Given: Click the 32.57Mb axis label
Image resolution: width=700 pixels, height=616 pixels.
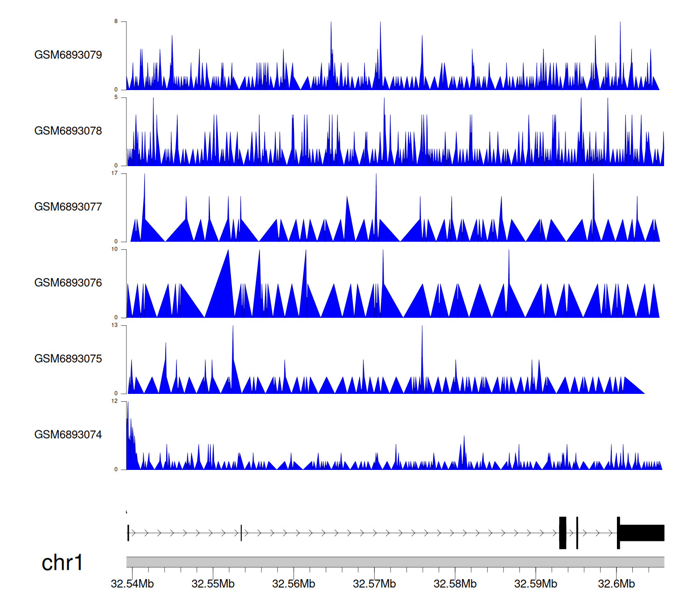Looking at the screenshot, I should click(x=374, y=584).
